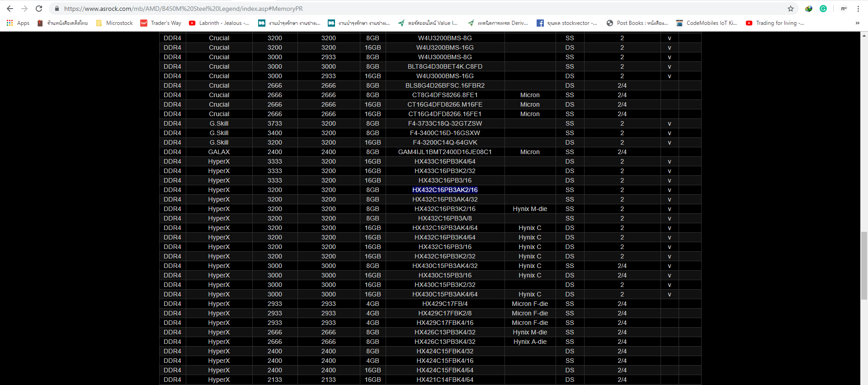Open the Chrome three-dot menu
This screenshot has width=868, height=385.
coord(858,9)
